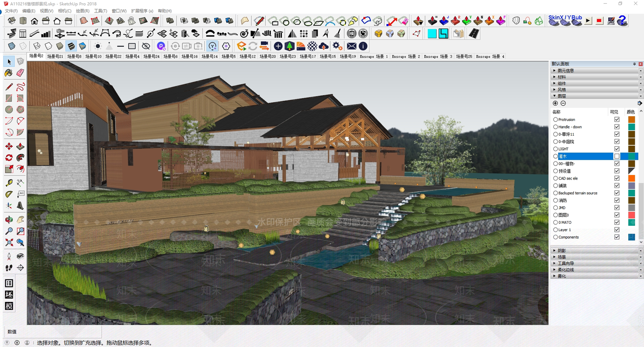Open the 相机(C) camera menu

[64, 11]
